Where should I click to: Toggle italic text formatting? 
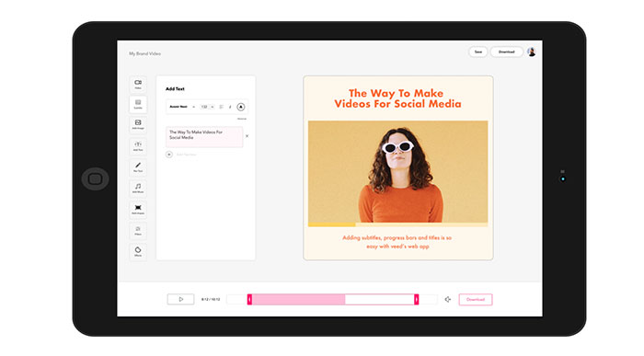coord(230,107)
